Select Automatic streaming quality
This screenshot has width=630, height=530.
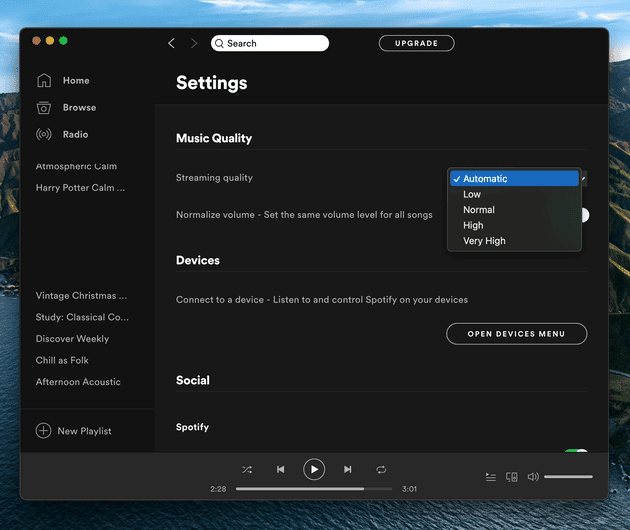click(514, 178)
